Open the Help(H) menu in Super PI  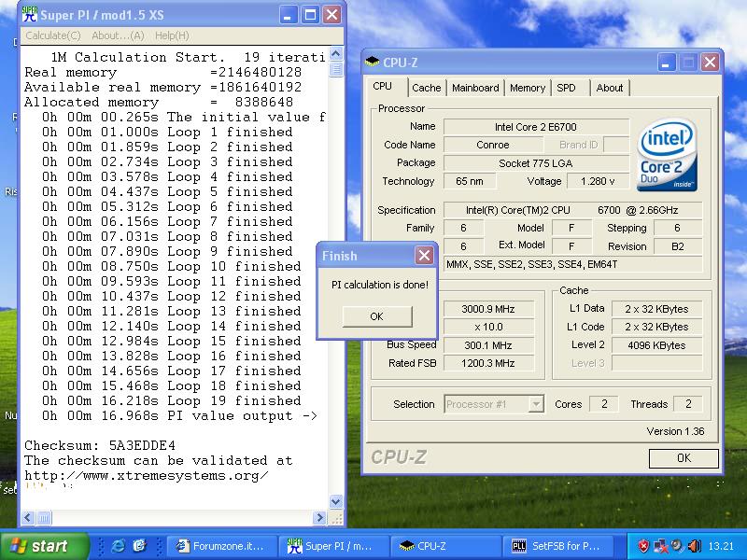[172, 35]
